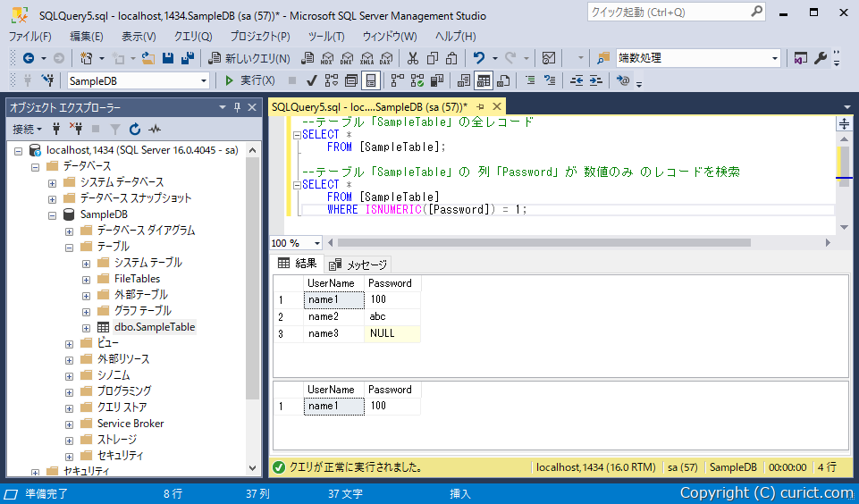Open the 接続 dropdown in Object Explorer
This screenshot has width=859, height=504.
point(28,130)
